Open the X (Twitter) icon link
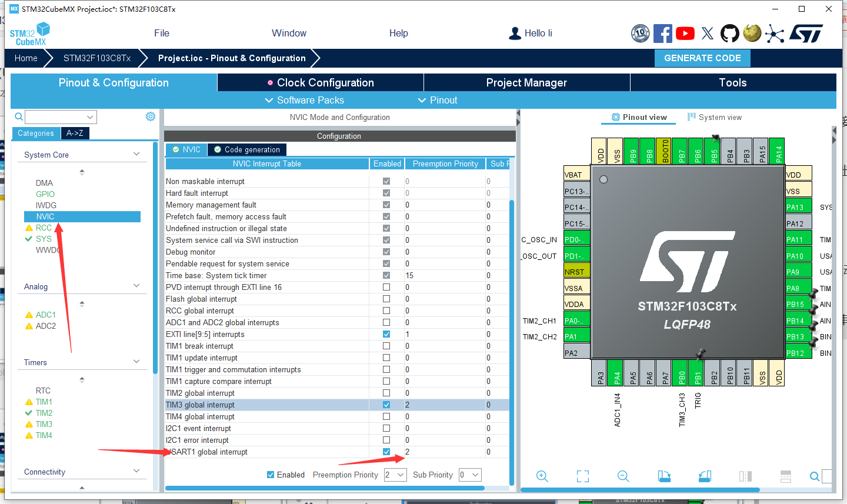This screenshot has width=847, height=504. (x=708, y=34)
